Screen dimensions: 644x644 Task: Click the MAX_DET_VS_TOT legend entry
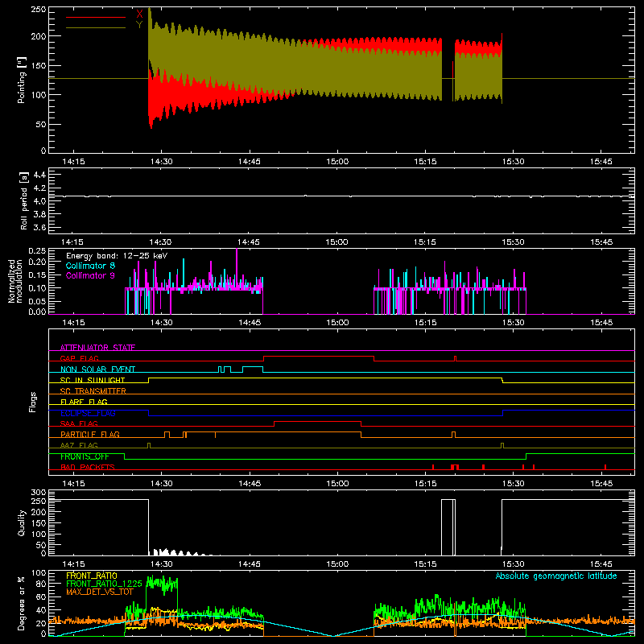100,592
